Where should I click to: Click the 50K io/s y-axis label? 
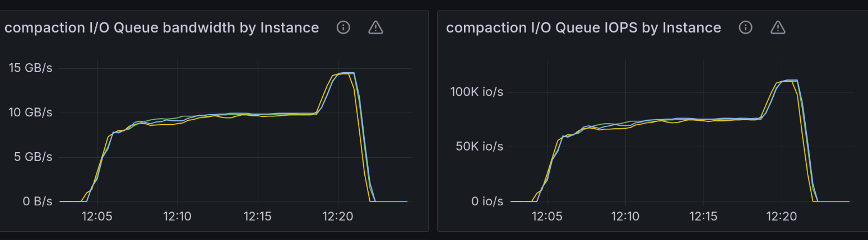(x=480, y=147)
